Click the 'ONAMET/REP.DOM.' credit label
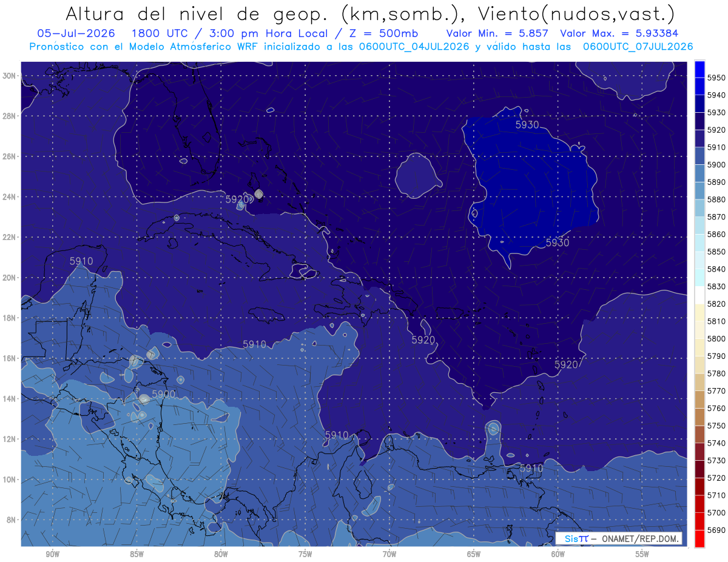The image size is (728, 562). pyautogui.click(x=639, y=538)
